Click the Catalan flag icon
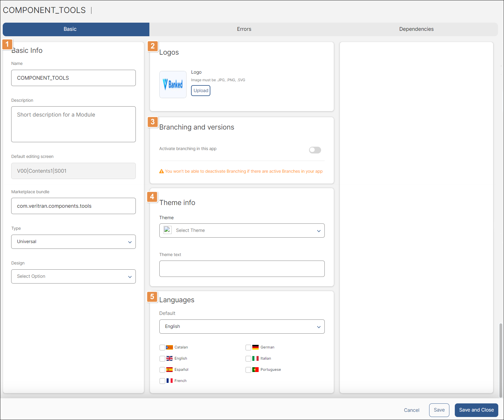The width and height of the screenshot is (504, 420). coord(170,347)
